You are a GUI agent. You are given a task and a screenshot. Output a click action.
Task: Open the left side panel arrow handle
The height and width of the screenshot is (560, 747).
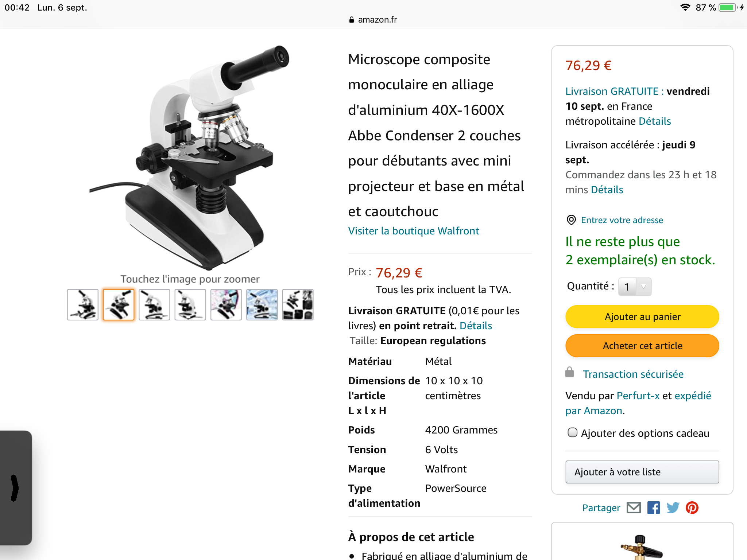15,488
